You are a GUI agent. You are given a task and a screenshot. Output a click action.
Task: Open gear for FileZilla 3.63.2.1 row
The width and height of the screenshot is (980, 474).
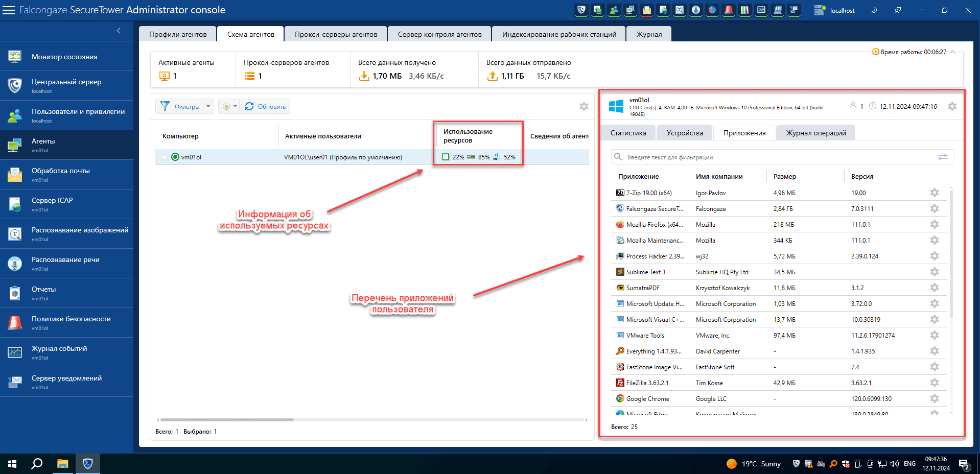935,383
